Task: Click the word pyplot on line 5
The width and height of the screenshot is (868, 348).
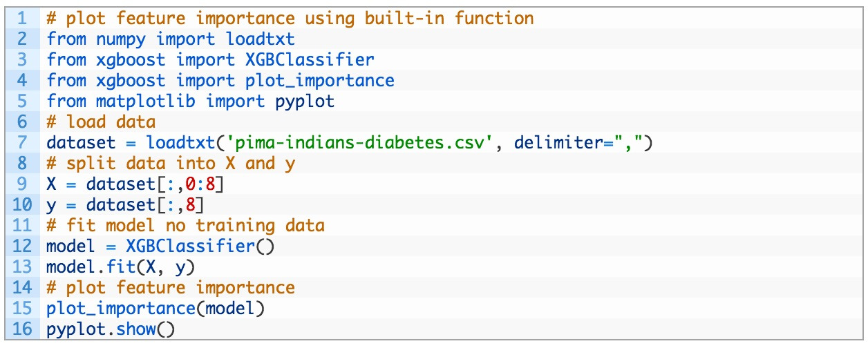Action: [305, 101]
